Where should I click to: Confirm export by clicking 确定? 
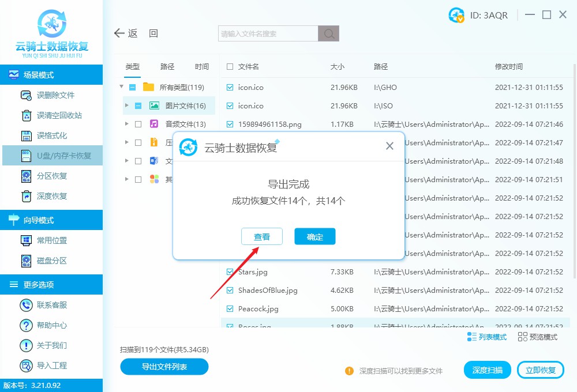[314, 236]
